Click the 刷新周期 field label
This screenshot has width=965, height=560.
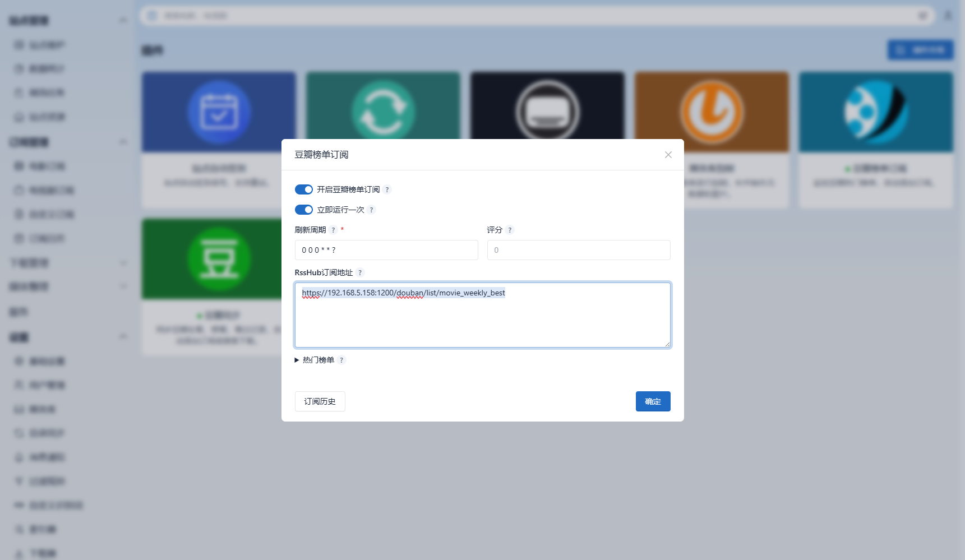[x=311, y=230]
